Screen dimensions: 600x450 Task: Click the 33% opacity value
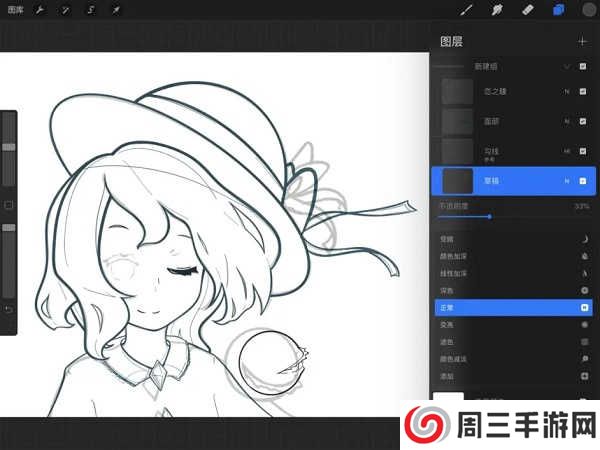[582, 206]
